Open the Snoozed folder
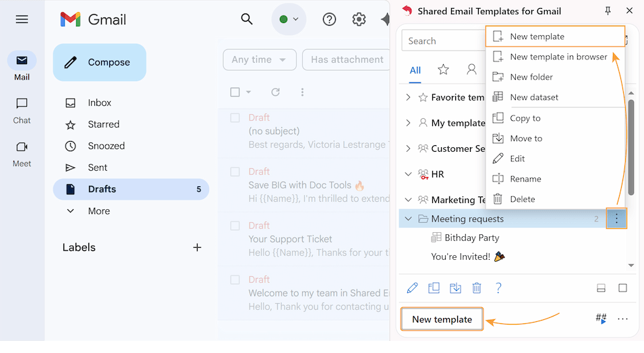The height and width of the screenshot is (353, 644). pyautogui.click(x=131, y=146)
